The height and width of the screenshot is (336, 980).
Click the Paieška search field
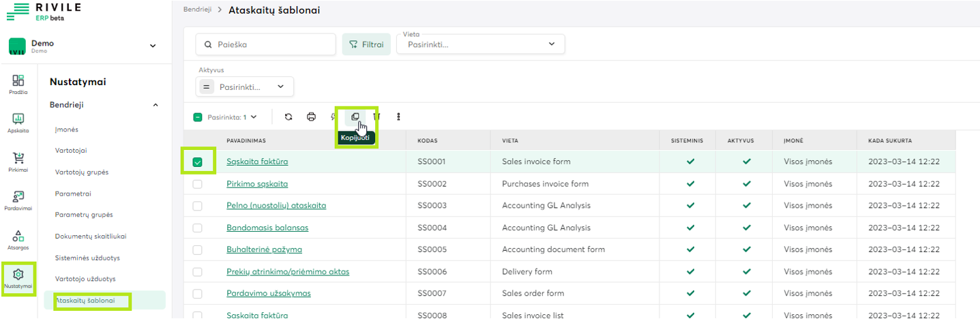coord(266,44)
